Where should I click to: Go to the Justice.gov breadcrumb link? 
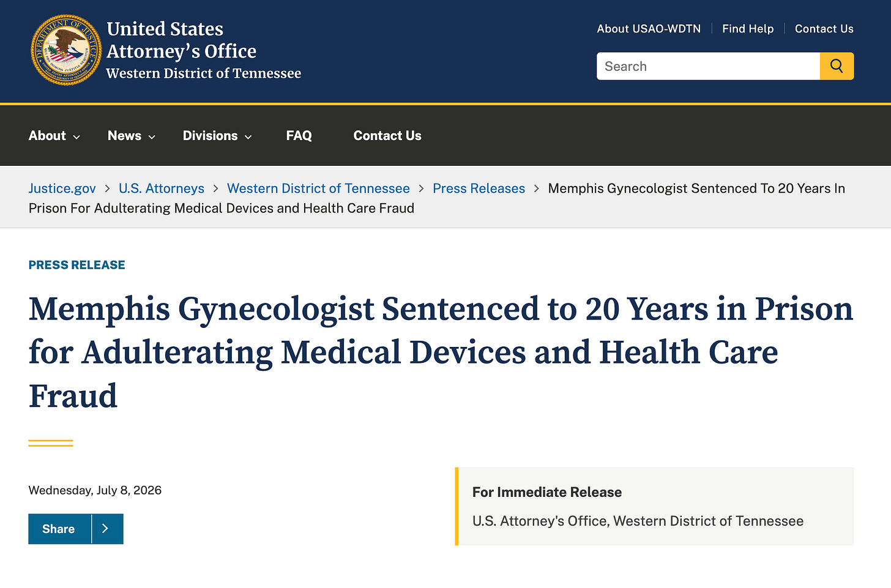[62, 188]
